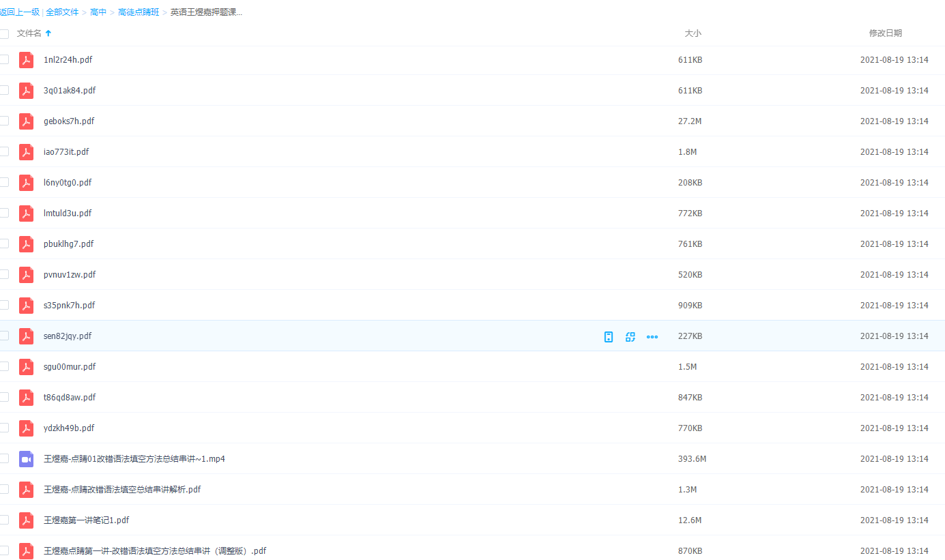Viewport: 945px width, 560px height.
Task: Click the purple video icon of the mp4 file
Action: click(26, 459)
